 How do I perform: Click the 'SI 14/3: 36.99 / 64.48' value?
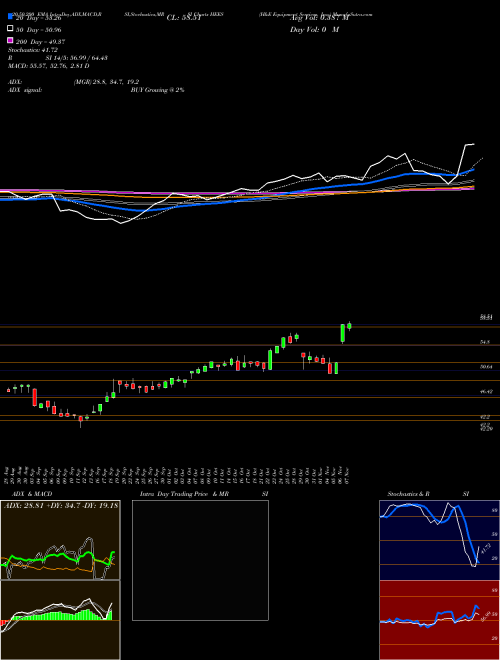point(77,58)
